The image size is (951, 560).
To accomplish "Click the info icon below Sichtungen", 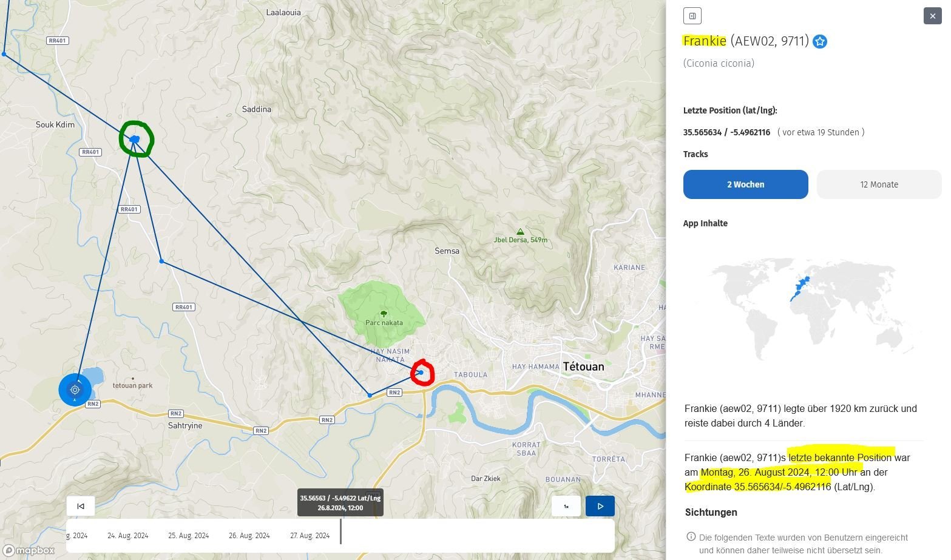I will pos(691,537).
